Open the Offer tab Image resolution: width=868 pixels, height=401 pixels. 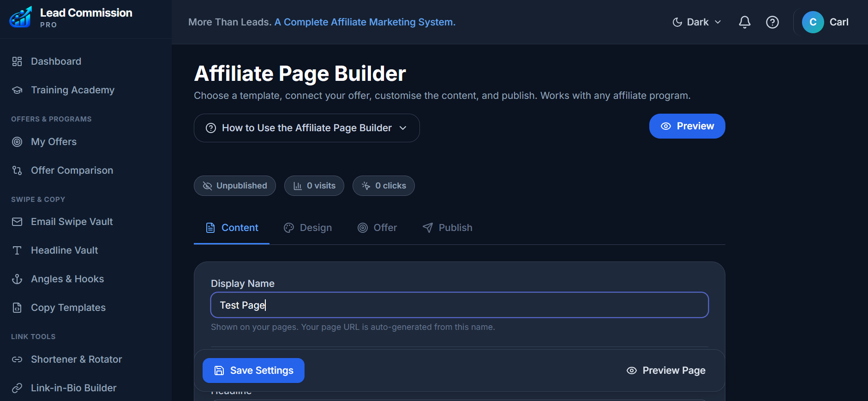(377, 228)
